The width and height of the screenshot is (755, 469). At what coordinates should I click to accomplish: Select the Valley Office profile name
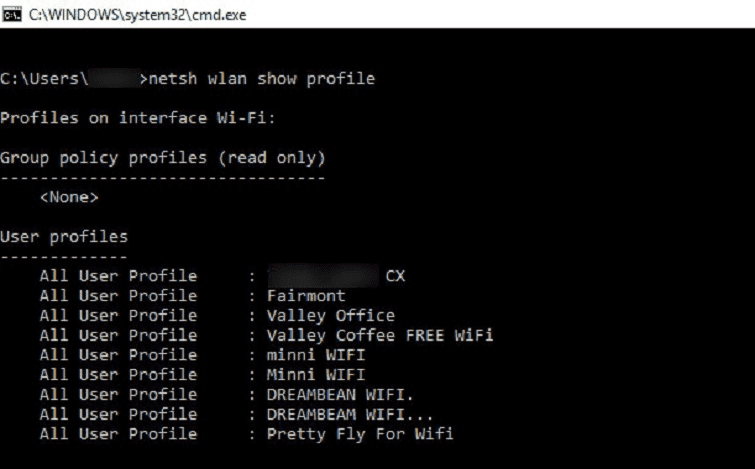point(331,315)
